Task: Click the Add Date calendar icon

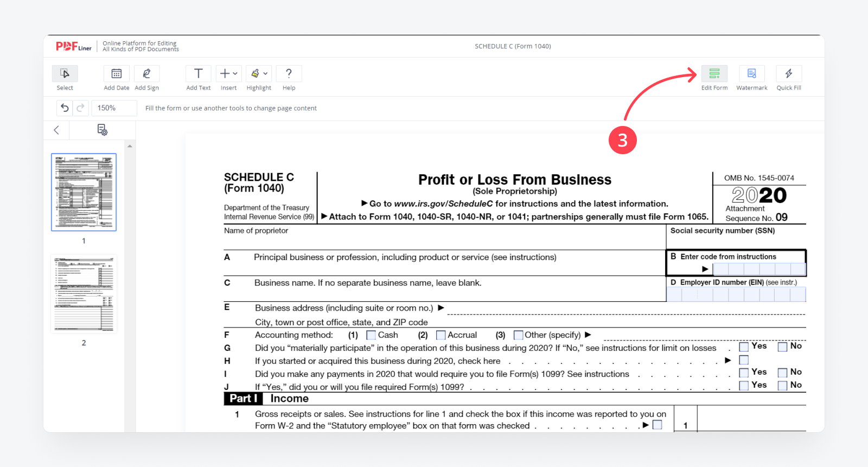Action: click(116, 74)
